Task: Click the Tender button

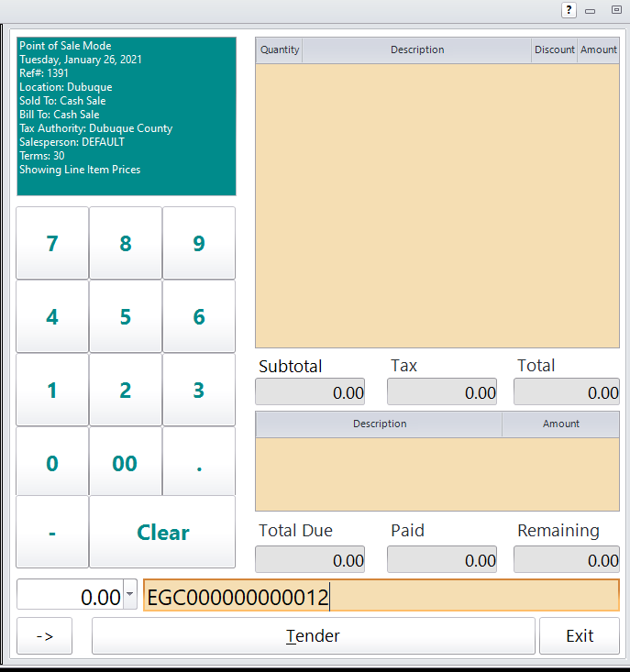Action: [314, 635]
